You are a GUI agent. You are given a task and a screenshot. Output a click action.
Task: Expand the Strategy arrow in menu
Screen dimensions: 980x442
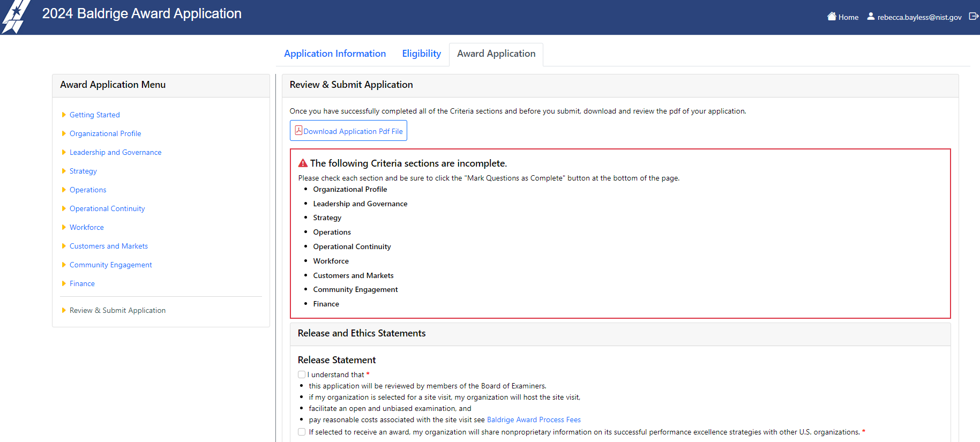tap(64, 171)
